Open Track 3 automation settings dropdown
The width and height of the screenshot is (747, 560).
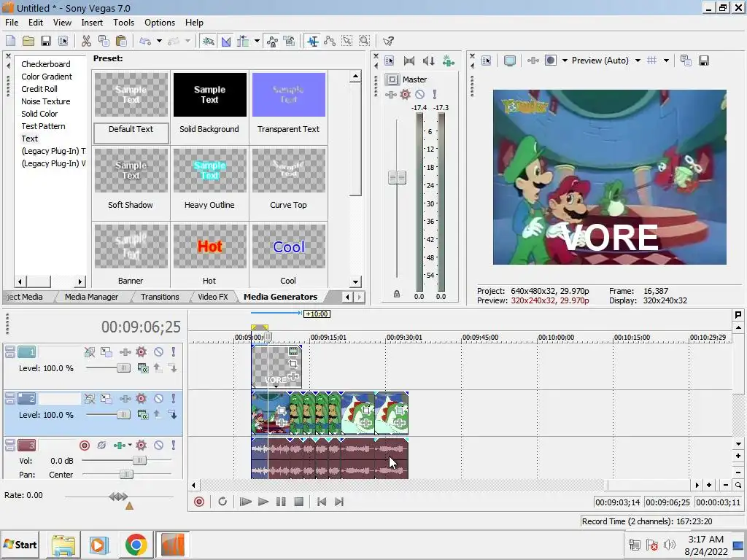pos(130,446)
